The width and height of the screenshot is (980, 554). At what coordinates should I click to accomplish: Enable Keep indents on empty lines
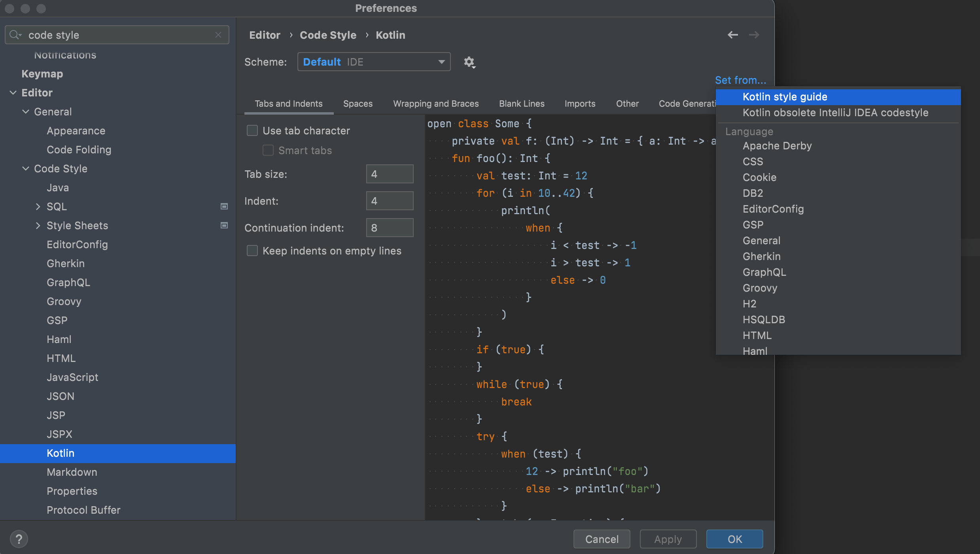[x=252, y=251]
